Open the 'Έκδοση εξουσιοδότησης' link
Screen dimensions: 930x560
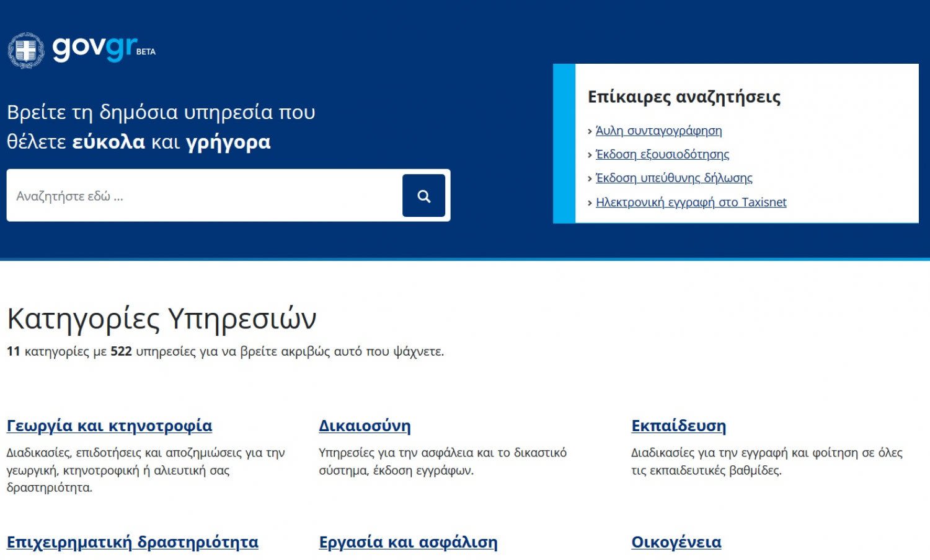pyautogui.click(x=662, y=154)
